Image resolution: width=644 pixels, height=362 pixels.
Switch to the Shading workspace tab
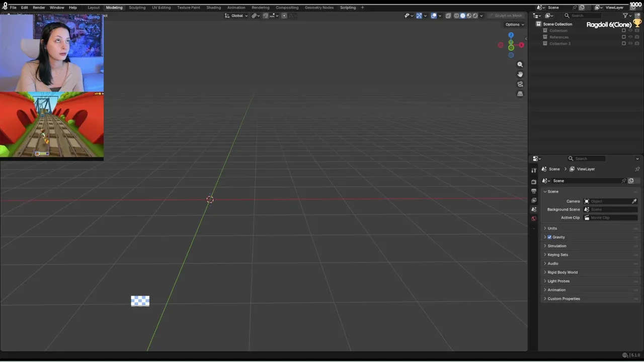tap(213, 8)
